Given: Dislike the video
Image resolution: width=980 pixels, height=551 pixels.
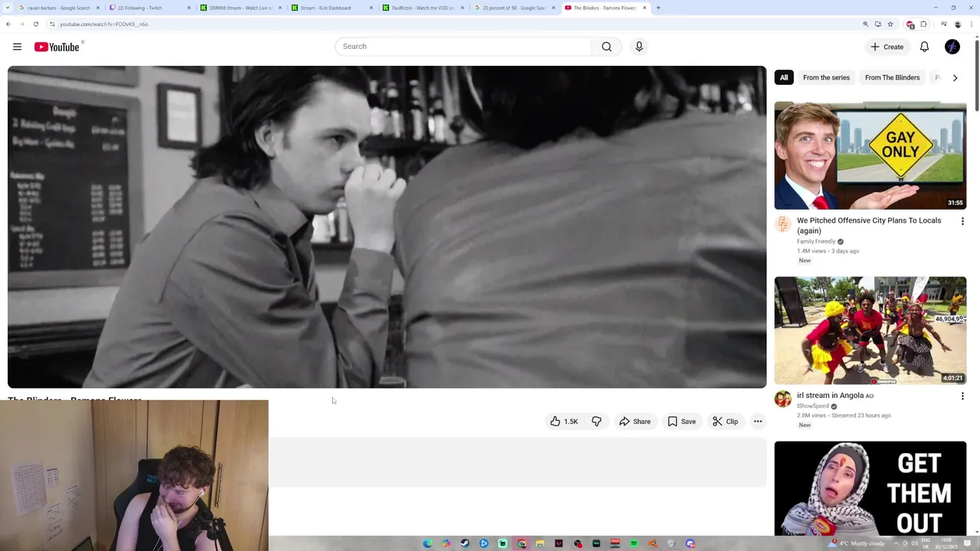Looking at the screenshot, I should (596, 422).
